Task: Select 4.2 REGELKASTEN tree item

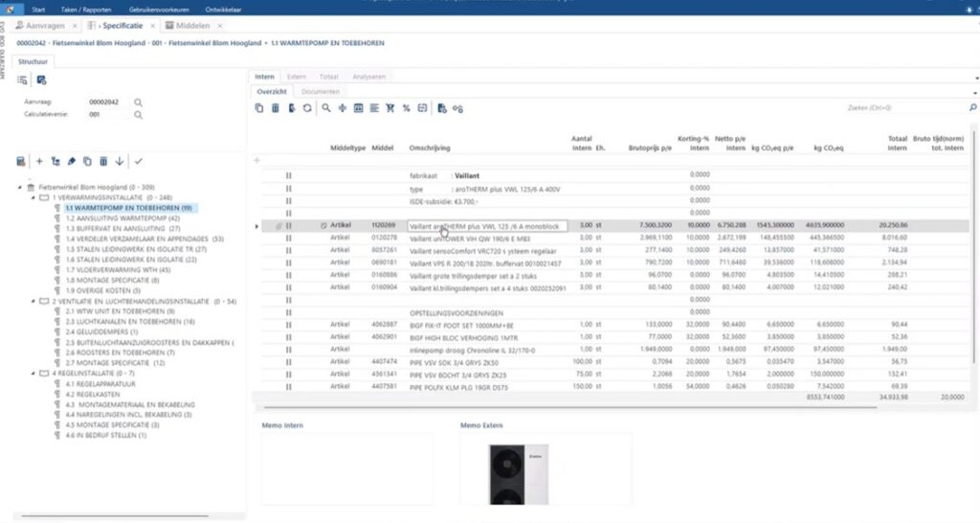Action: point(92,395)
